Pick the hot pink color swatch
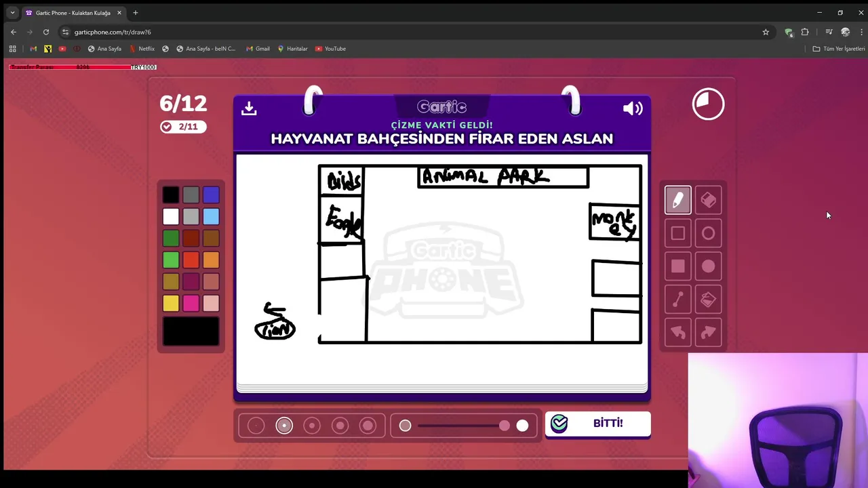 click(191, 303)
